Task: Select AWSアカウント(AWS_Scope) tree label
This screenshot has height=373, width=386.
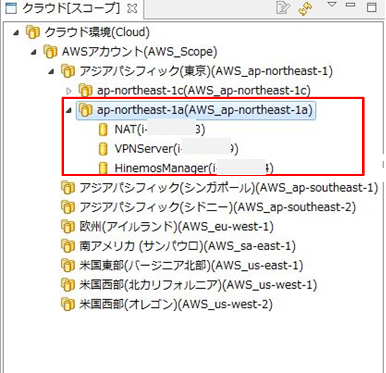Action: tap(140, 52)
